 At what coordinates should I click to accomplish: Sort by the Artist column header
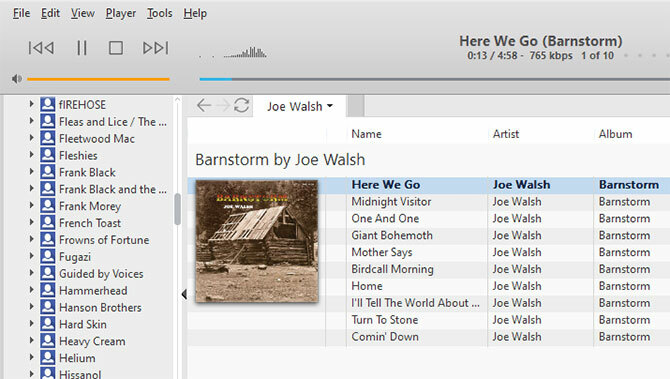505,134
